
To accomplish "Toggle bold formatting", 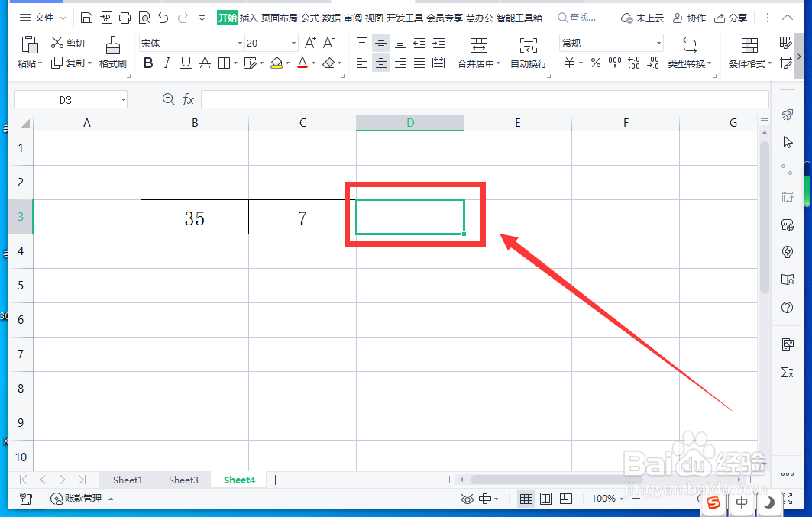I will 148,63.
